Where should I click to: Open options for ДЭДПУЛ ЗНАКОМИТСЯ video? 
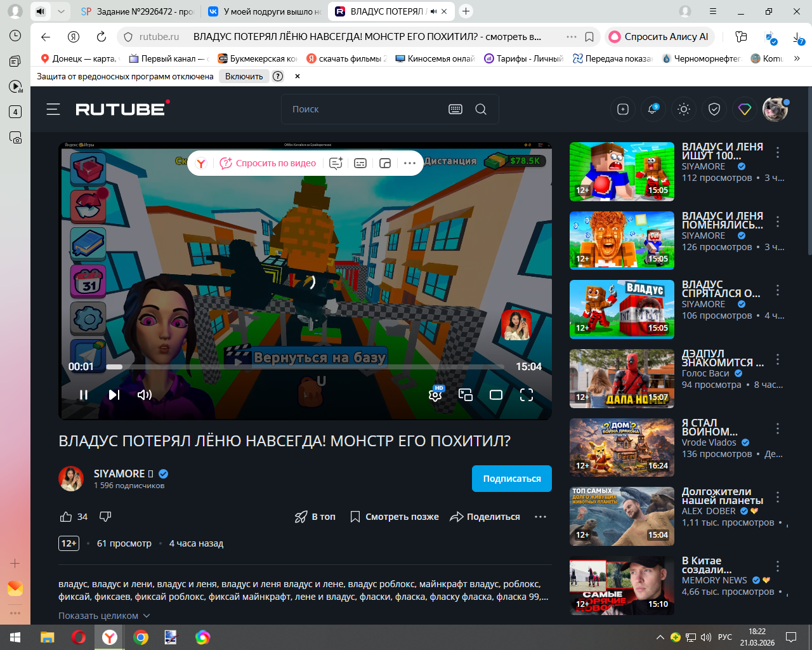pos(778,359)
